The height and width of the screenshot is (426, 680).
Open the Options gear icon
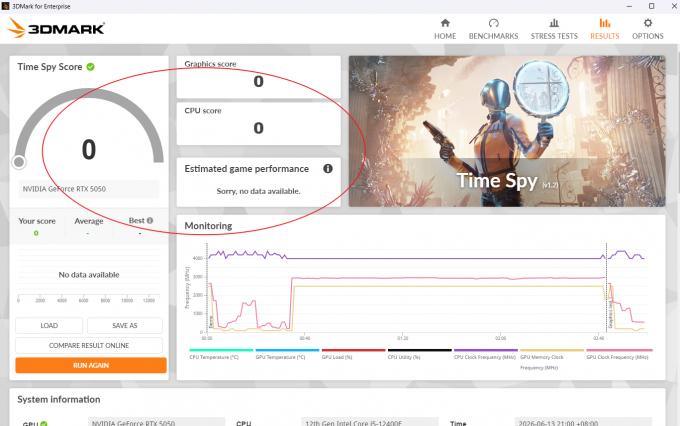(x=647, y=23)
